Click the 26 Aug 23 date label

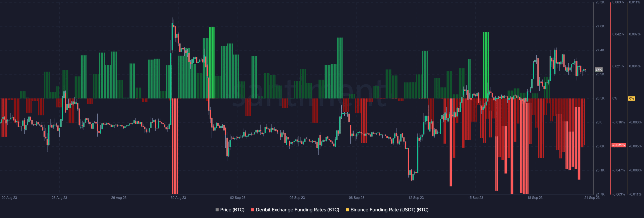pyautogui.click(x=119, y=198)
